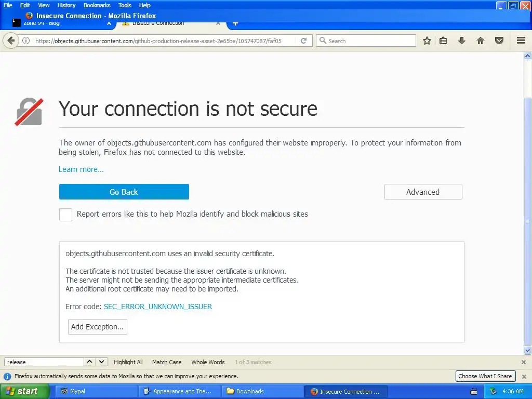Click the system tray network icon
Viewport: 532px width, 399px height.
coord(494,391)
